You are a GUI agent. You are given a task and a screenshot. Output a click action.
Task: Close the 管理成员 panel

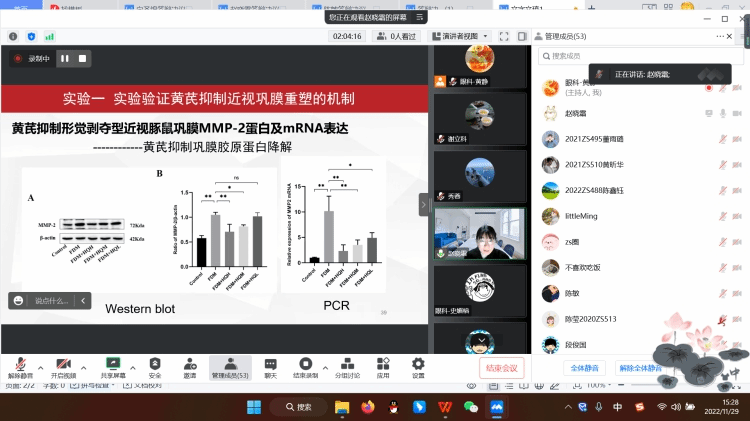click(729, 36)
